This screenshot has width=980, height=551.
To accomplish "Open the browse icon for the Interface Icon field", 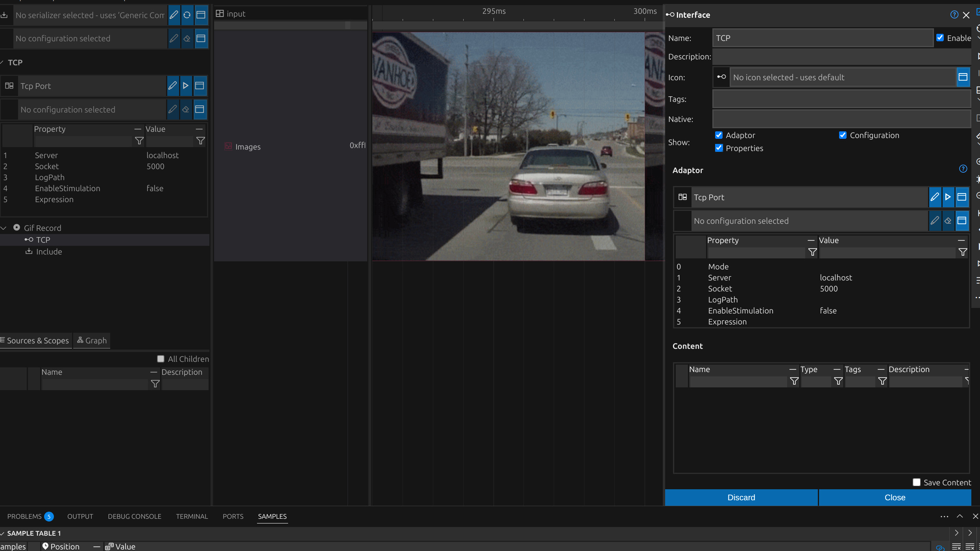I will coord(963,77).
